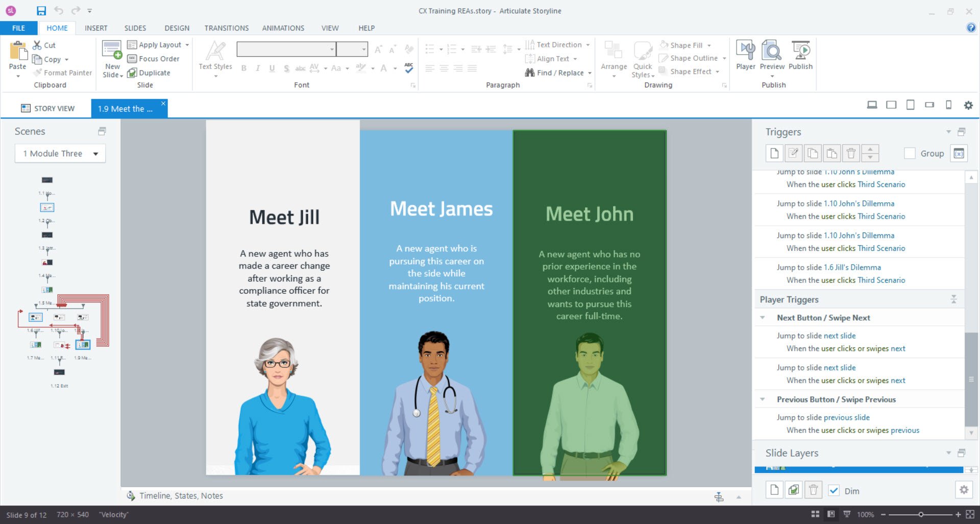980x524 pixels.
Task: Adjust the zoom slider handle
Action: coord(921,514)
